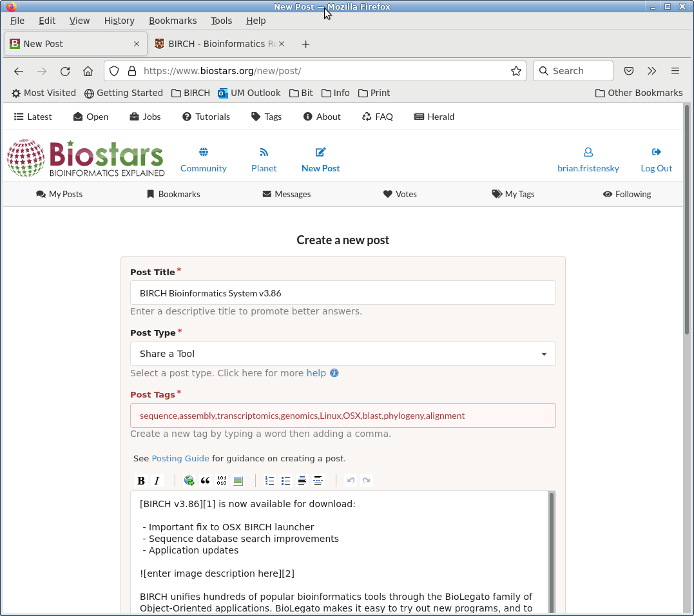The width and height of the screenshot is (694, 616).
Task: Click the Firefox Search box
Action: click(x=573, y=72)
